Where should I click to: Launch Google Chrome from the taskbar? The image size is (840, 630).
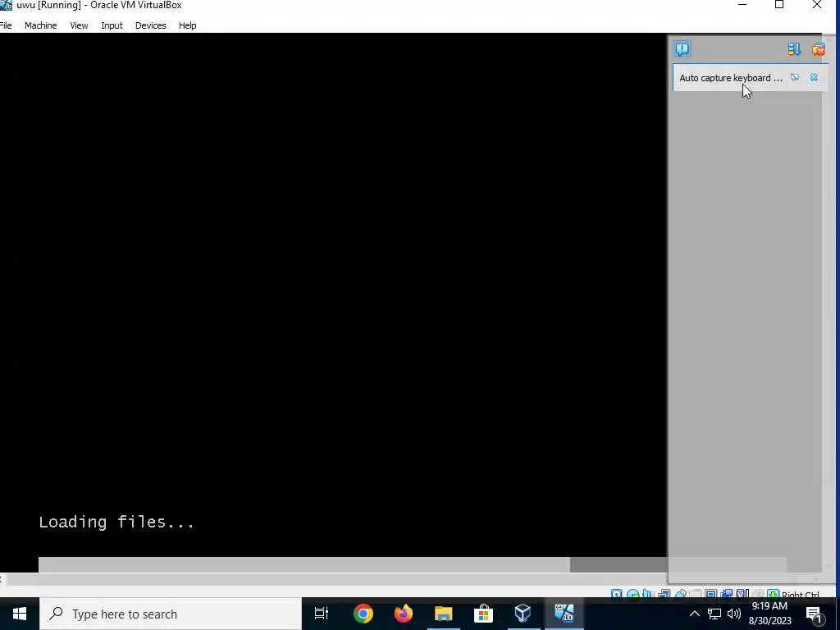click(363, 614)
